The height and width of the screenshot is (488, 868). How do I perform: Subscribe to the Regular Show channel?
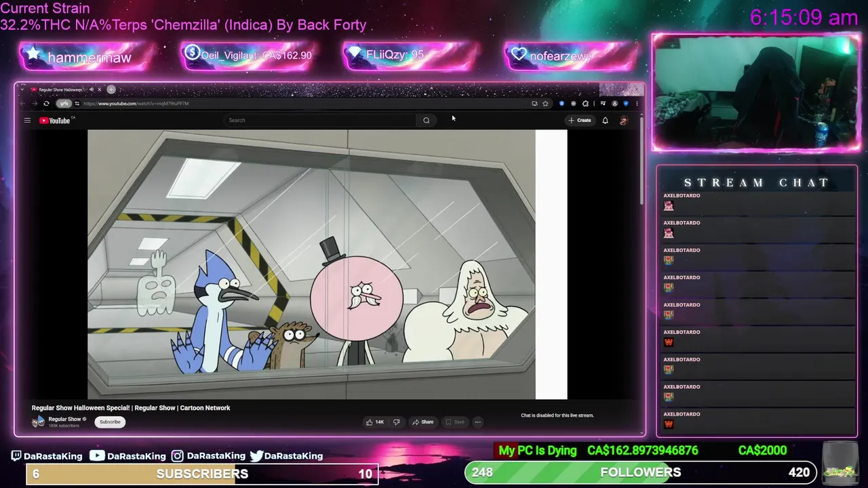[x=110, y=422]
